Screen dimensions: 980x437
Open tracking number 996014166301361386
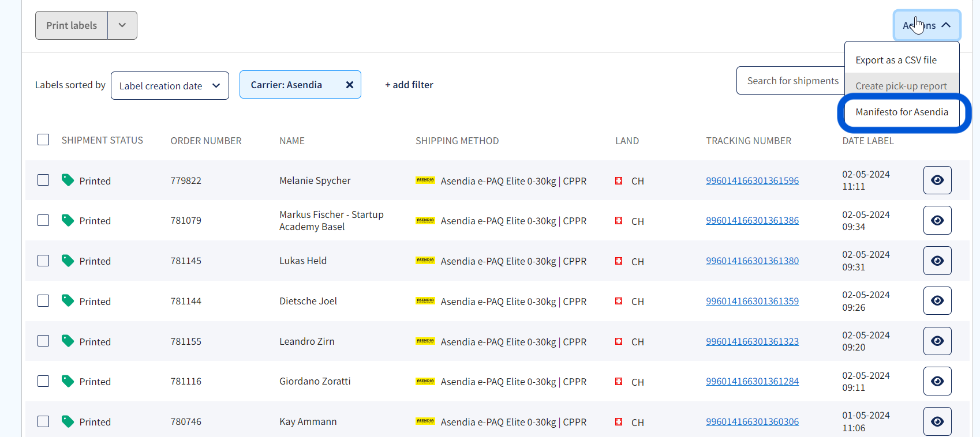(752, 220)
